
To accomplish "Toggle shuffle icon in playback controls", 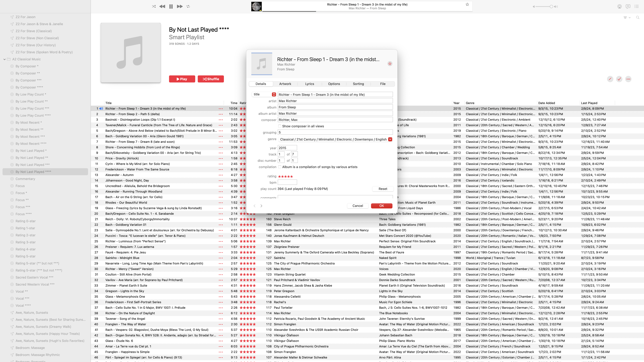I will point(154,7).
